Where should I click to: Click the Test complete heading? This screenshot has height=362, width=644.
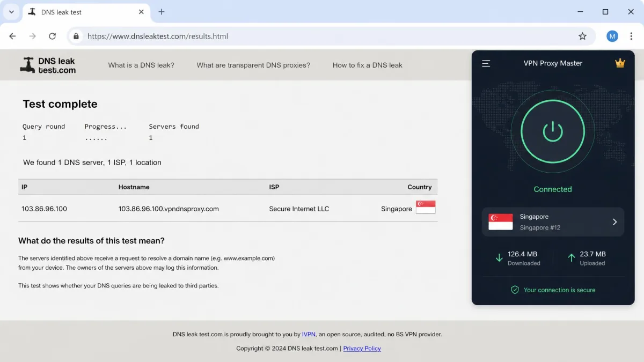[x=60, y=104]
